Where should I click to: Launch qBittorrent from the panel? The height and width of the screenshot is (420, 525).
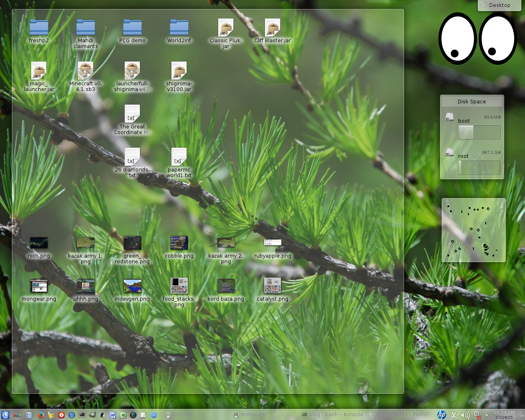coord(154,415)
